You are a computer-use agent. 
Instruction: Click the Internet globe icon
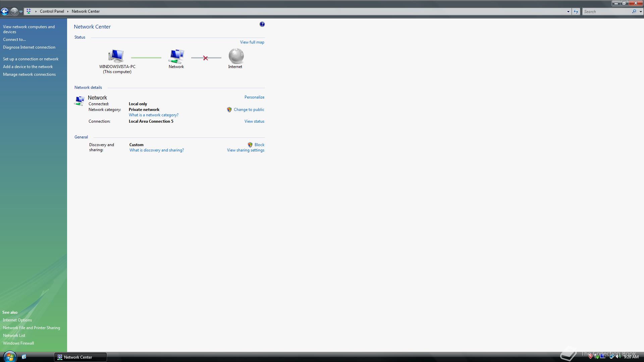(236, 56)
